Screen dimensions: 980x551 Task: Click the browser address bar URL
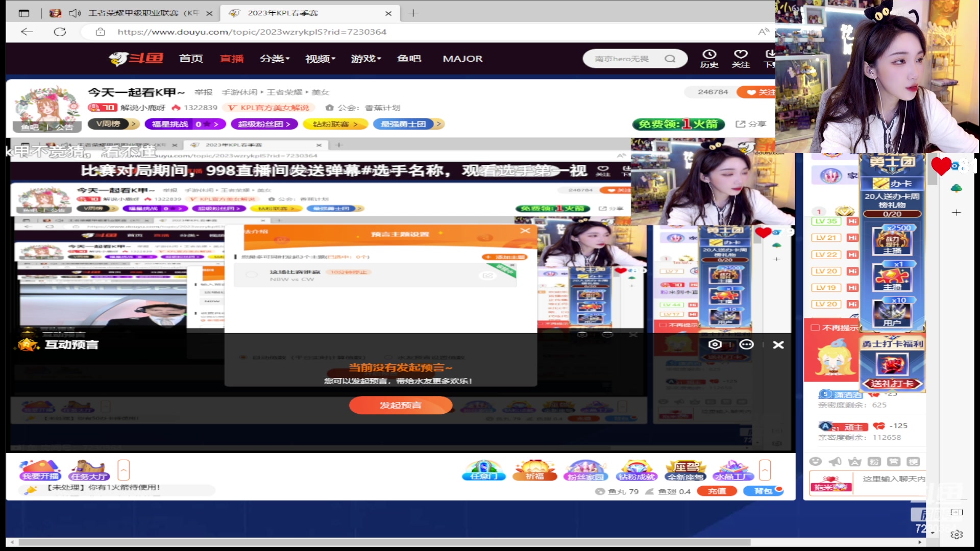pos(252,32)
